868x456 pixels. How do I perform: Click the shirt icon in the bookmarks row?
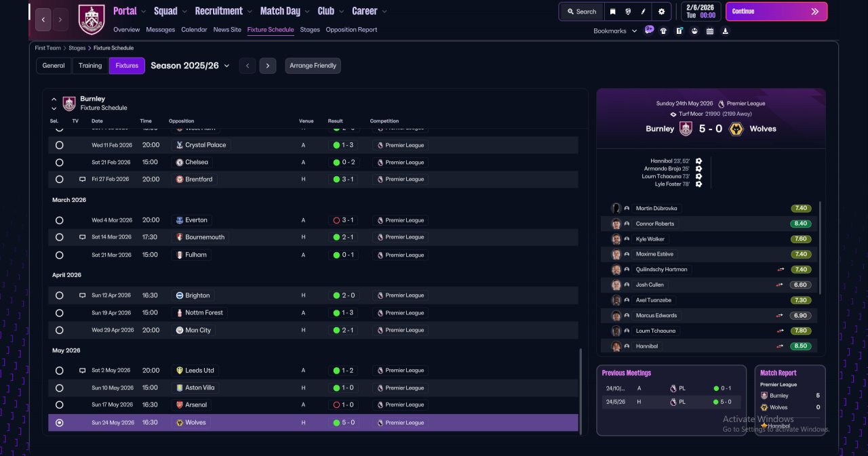663,30
